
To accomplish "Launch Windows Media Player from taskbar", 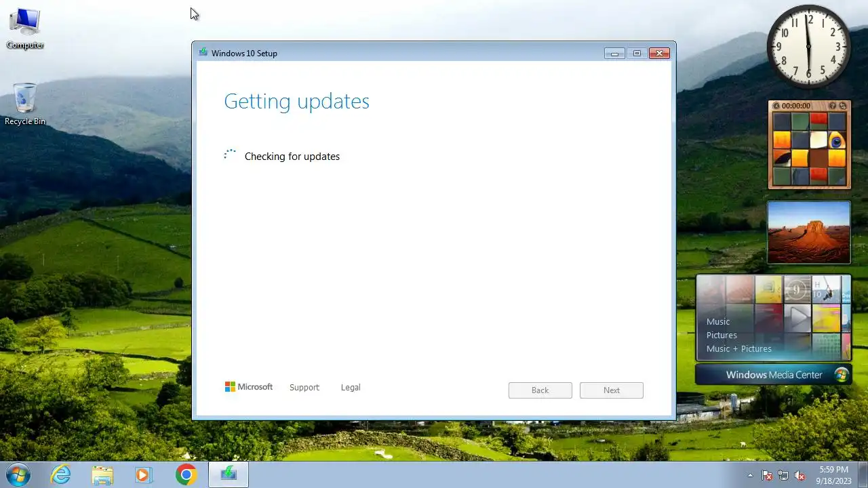I will coord(143,475).
